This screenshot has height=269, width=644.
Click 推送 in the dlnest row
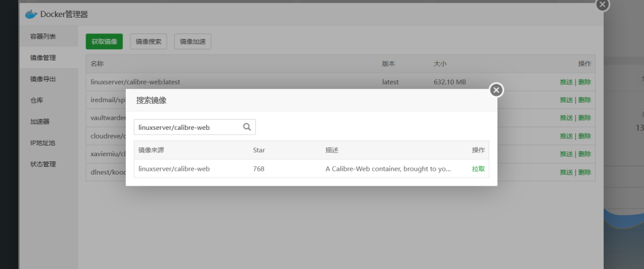(x=567, y=172)
